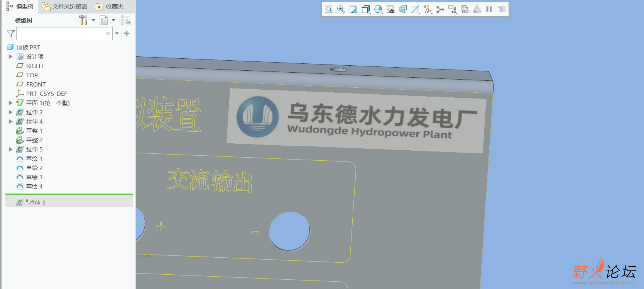Open the Saved Orientations icon
Screen dimensions: 644x289
[x=378, y=9]
